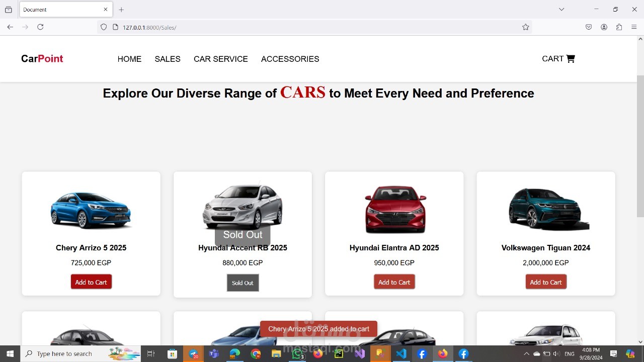The width and height of the screenshot is (644, 362).
Task: Open CAR SERVICE navigation link
Action: [221, 59]
